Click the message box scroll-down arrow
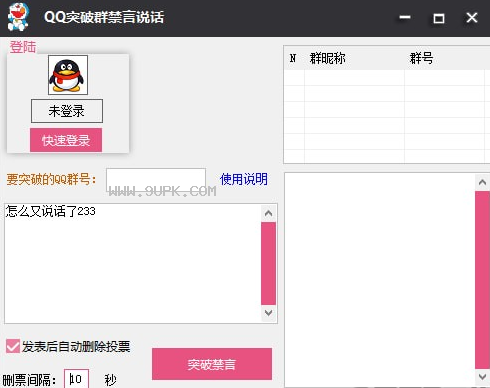 [268, 313]
